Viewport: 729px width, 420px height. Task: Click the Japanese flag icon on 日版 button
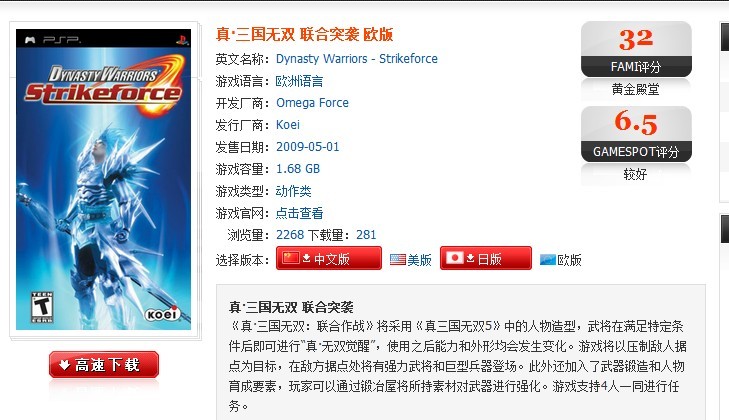454,258
